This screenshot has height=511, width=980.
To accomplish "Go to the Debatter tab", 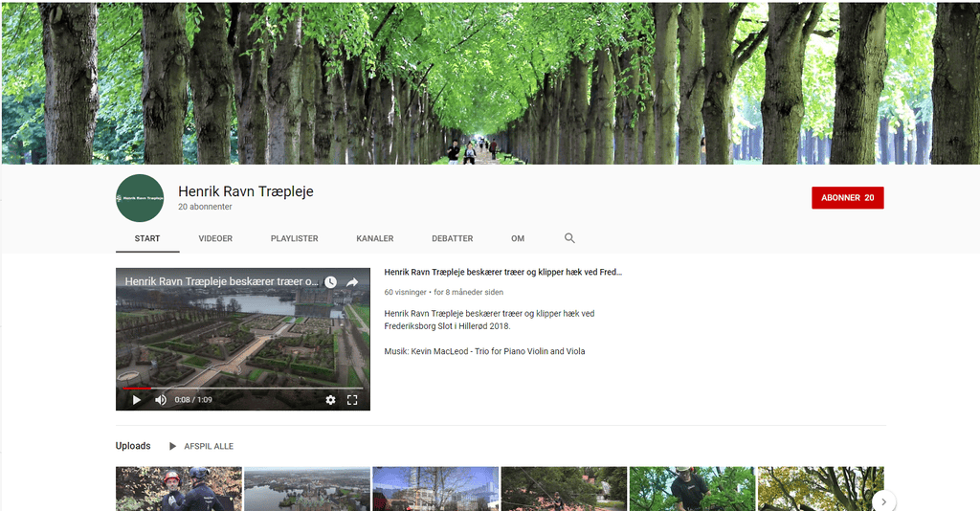I will (452, 238).
